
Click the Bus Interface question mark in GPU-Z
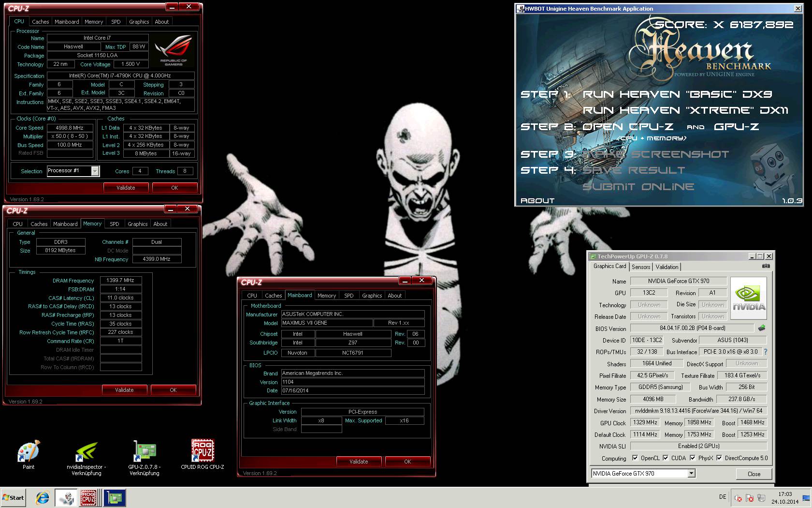coord(765,352)
